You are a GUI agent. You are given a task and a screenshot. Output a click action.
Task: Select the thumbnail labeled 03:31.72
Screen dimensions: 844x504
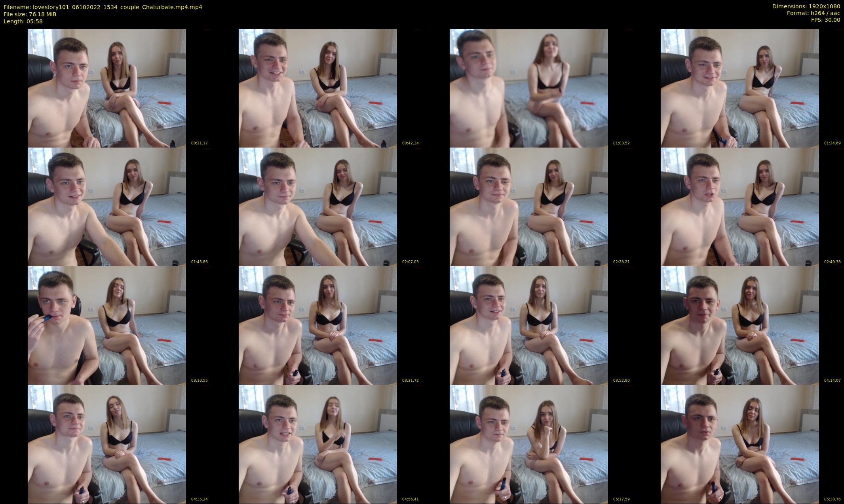[317, 325]
